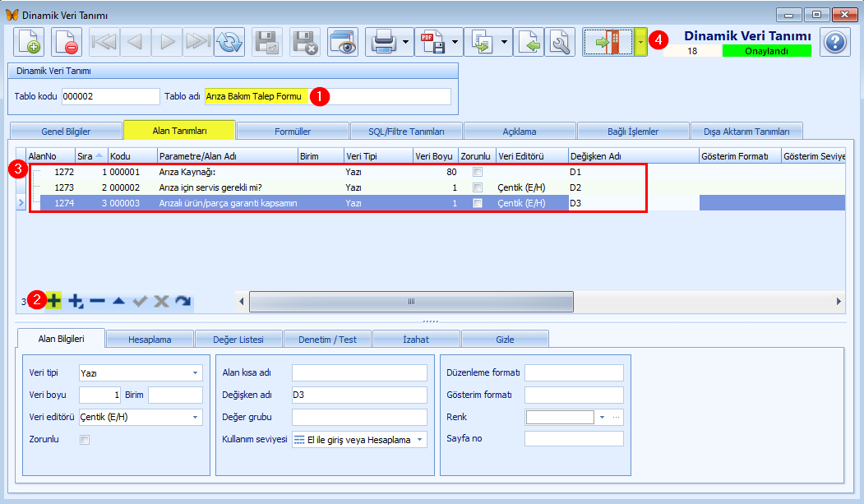The image size is (864, 504).
Task: Open the Hesaplama sub-tab
Action: pos(150,340)
